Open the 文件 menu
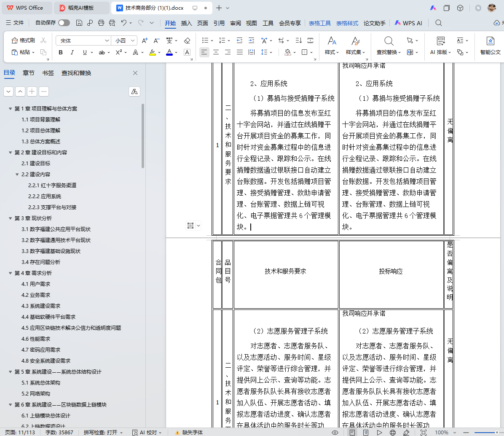 pyautogui.click(x=15, y=23)
